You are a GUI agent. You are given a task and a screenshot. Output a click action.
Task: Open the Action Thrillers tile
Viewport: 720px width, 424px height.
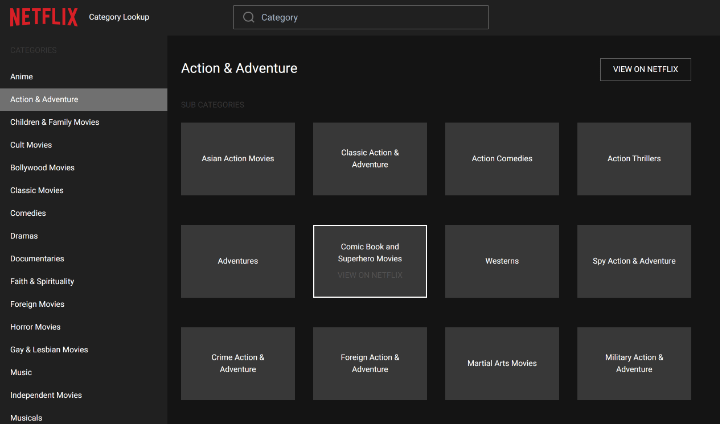634,159
